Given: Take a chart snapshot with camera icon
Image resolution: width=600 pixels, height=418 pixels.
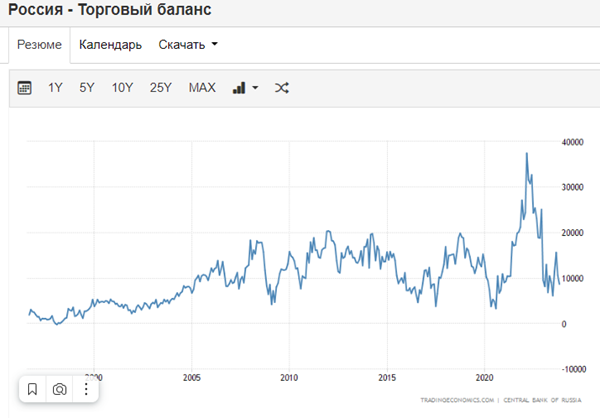Looking at the screenshot, I should tap(59, 389).
